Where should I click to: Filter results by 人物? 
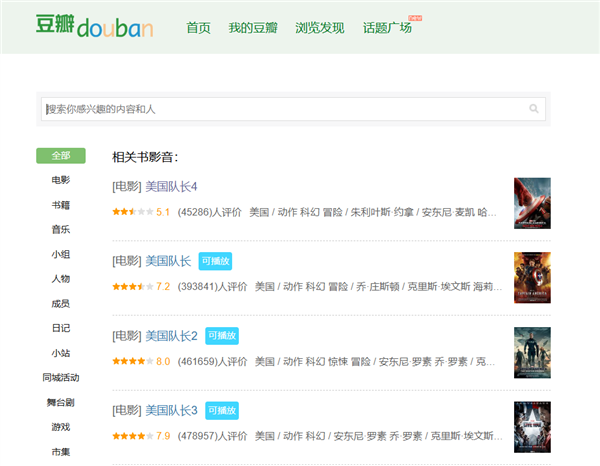[x=61, y=279]
